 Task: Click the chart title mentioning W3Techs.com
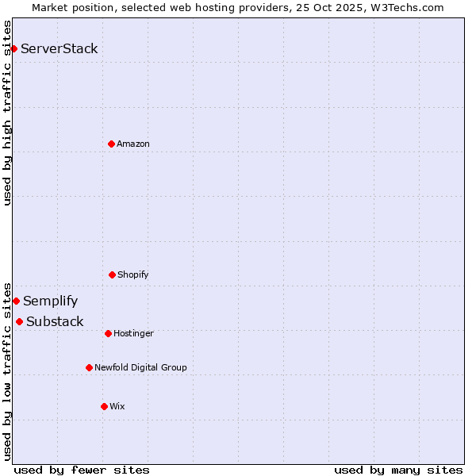click(238, 7)
